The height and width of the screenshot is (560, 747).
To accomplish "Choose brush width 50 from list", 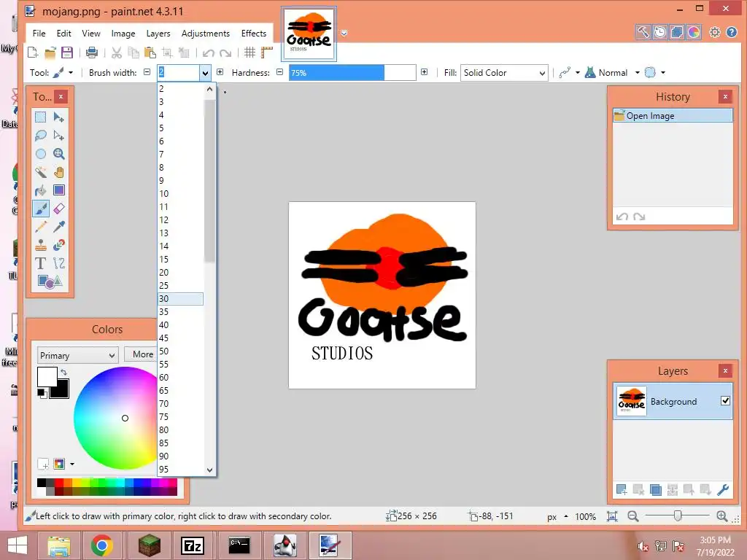I will pyautogui.click(x=181, y=351).
